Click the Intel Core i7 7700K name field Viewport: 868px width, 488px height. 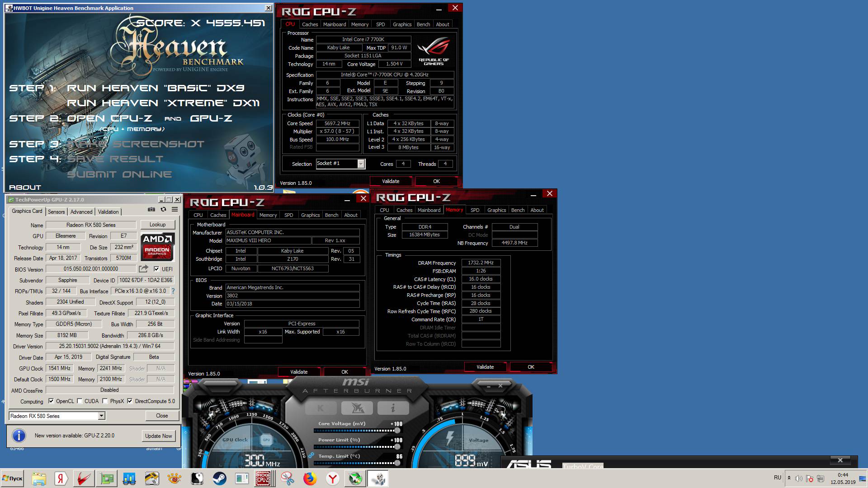coord(363,40)
